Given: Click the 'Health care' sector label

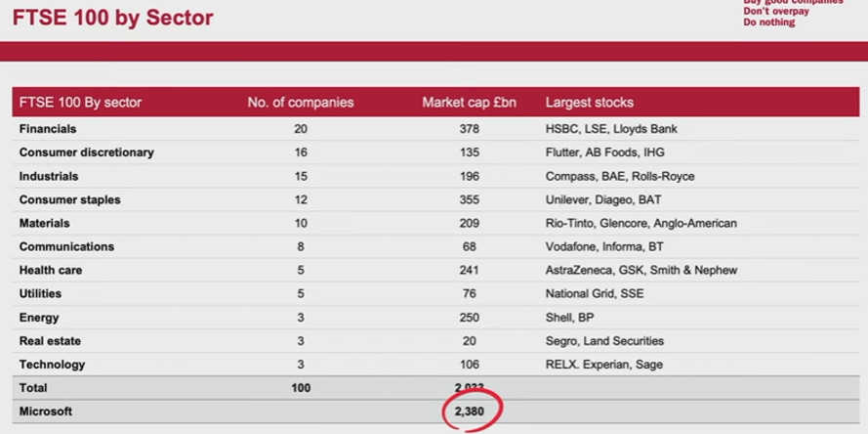Looking at the screenshot, I should coord(51,271).
